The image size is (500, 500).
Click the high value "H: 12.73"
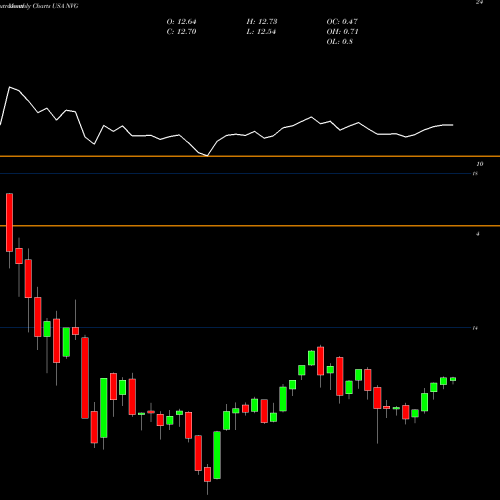pos(262,22)
